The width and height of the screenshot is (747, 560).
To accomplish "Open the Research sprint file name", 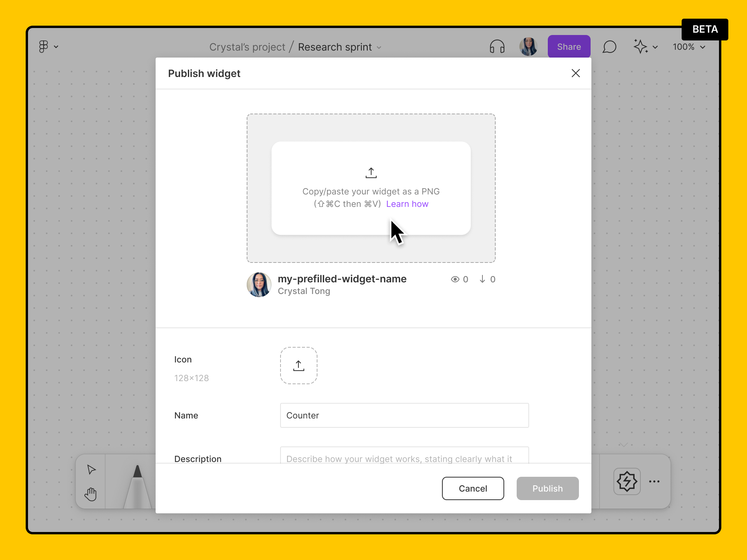I will tap(335, 47).
